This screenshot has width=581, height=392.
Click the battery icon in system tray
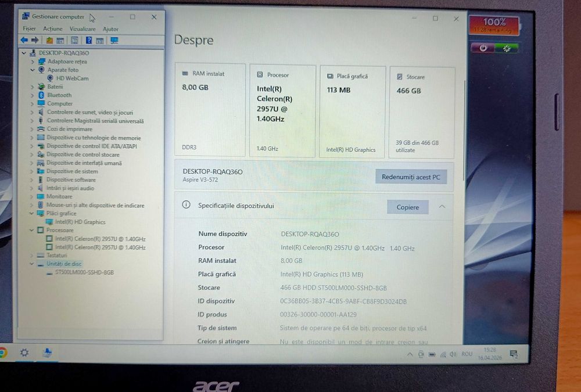click(432, 354)
